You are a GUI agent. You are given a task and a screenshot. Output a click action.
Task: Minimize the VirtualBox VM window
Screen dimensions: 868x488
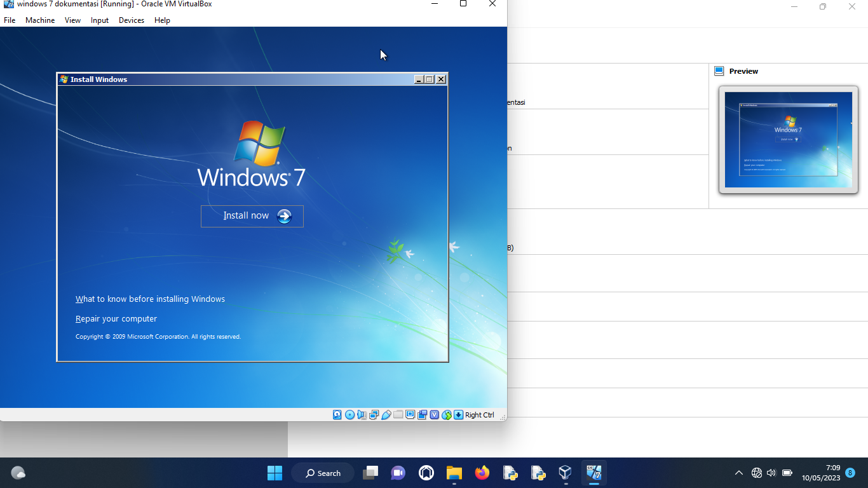pyautogui.click(x=435, y=4)
